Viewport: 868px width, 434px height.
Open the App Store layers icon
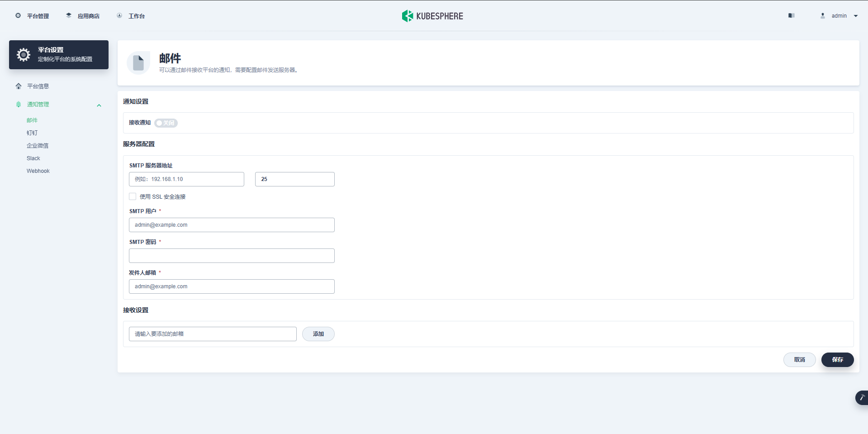pyautogui.click(x=69, y=15)
